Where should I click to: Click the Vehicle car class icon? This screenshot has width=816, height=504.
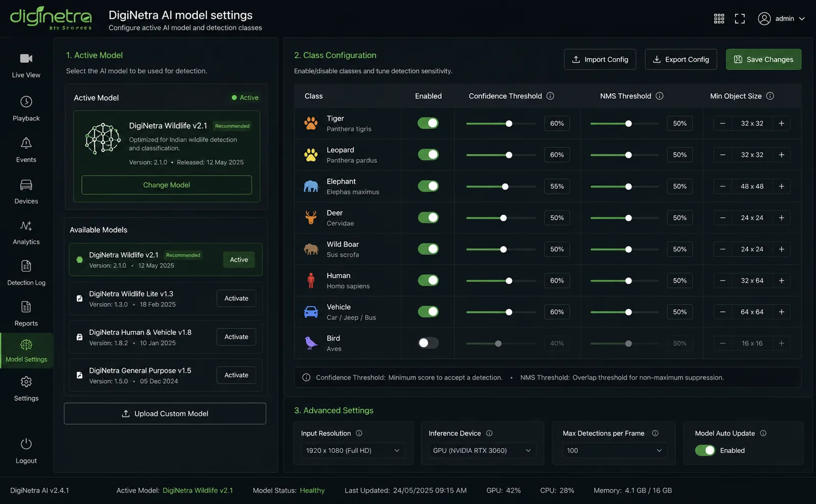pos(311,312)
